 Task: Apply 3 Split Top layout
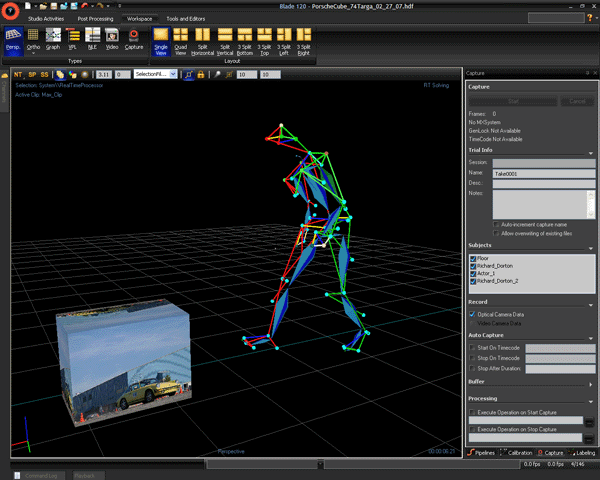264,41
